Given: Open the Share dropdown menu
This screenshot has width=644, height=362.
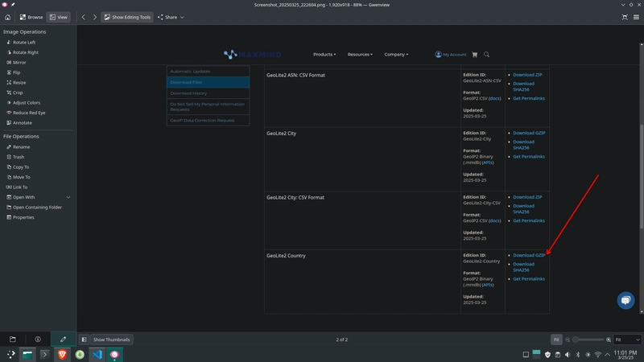Looking at the screenshot, I should click(x=171, y=17).
